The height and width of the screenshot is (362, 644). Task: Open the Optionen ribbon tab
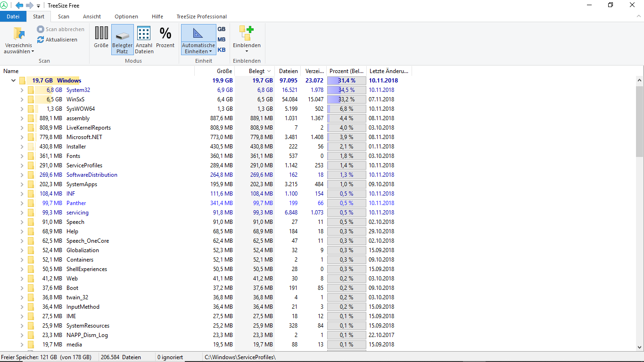tap(126, 16)
